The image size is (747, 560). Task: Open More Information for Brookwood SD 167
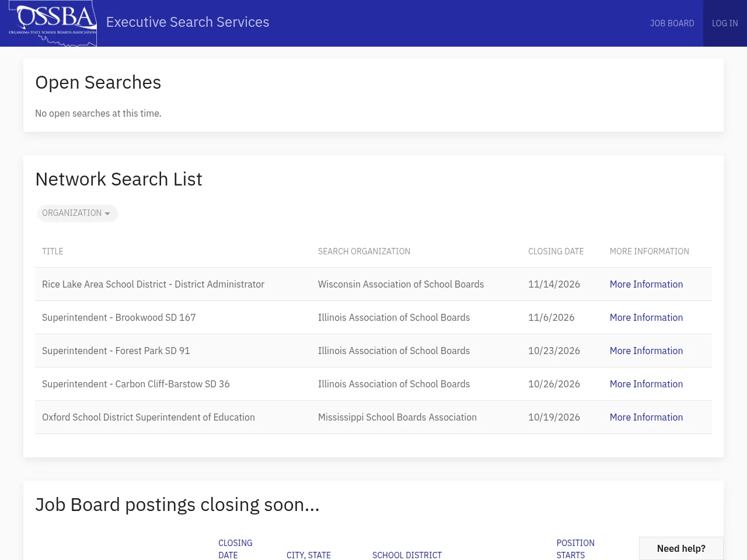tap(646, 317)
